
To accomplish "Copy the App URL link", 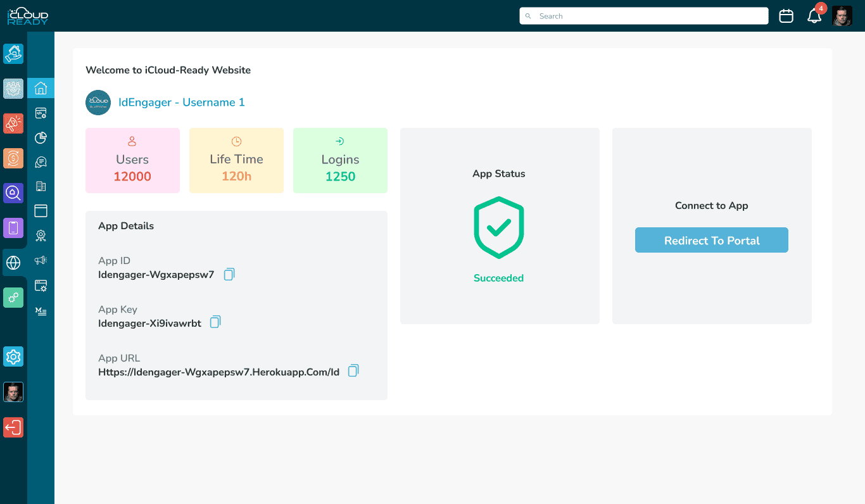I will pos(353,370).
